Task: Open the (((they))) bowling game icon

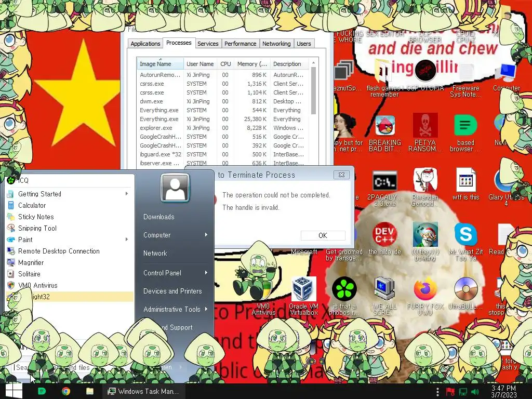Action: (425, 235)
